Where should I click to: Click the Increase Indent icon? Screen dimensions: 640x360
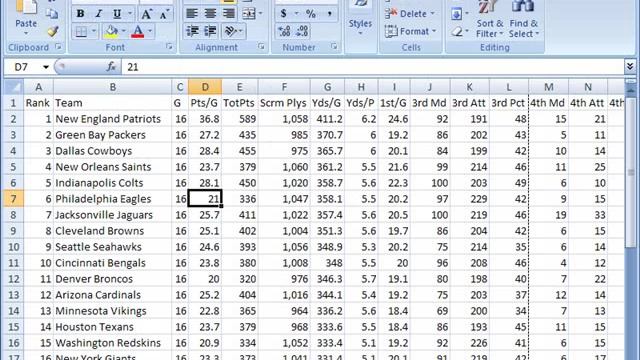tap(210, 31)
